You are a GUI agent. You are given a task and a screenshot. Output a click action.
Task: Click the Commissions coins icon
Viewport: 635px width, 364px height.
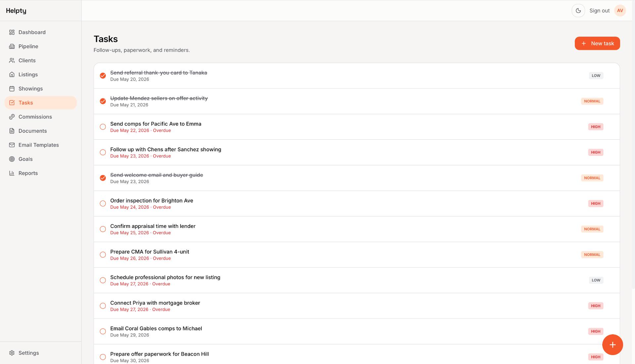pyautogui.click(x=12, y=117)
